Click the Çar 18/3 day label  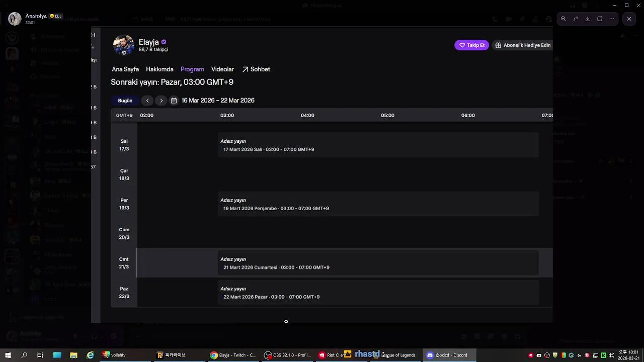pyautogui.click(x=124, y=174)
